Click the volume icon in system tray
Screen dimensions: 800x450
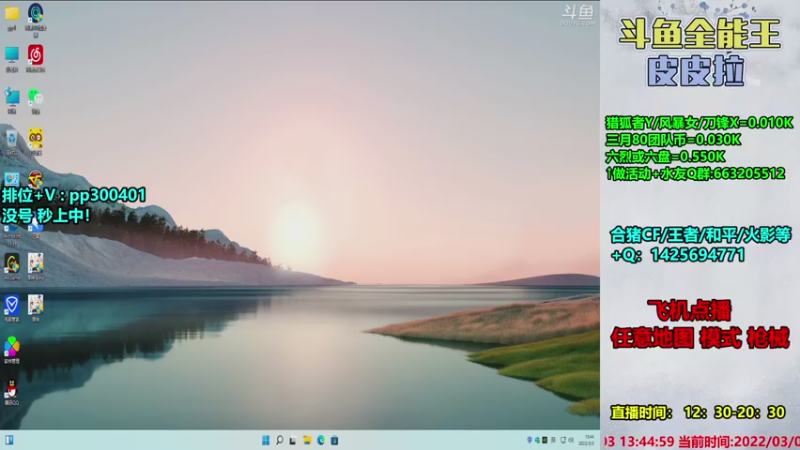(571, 440)
